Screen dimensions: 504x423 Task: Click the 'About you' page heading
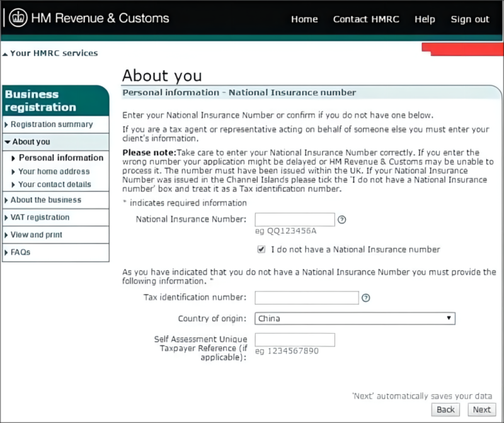point(162,76)
